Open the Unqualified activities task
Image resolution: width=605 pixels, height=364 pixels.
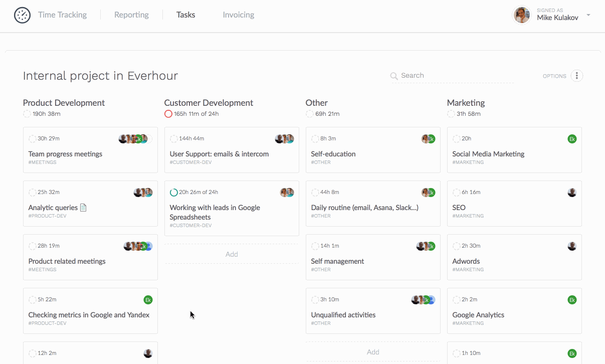click(343, 315)
